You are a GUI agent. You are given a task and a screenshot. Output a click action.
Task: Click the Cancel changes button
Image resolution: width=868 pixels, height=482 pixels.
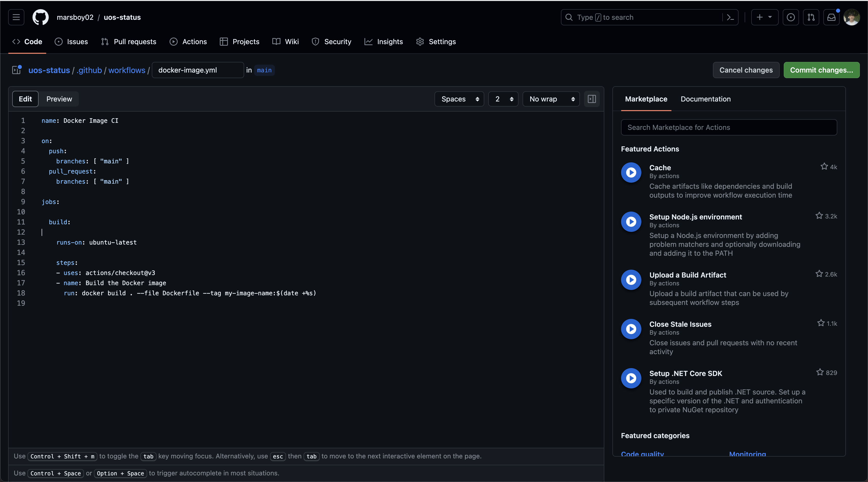tap(746, 70)
